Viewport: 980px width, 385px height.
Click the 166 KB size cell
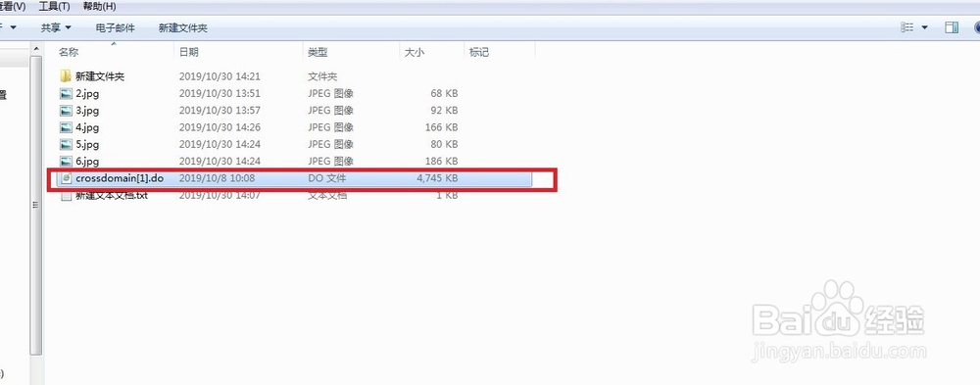click(x=441, y=127)
